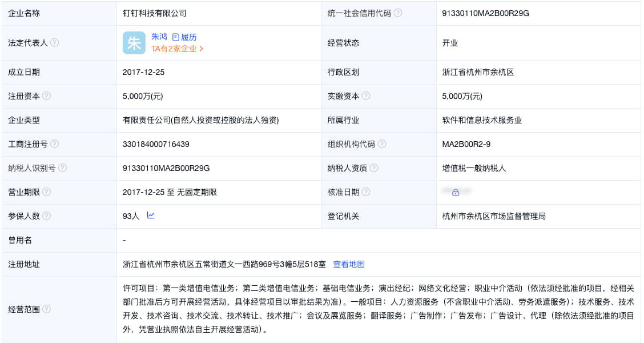Click the 登记机关 label cell
Viewport: 644px width, 343px height.
coord(379,216)
